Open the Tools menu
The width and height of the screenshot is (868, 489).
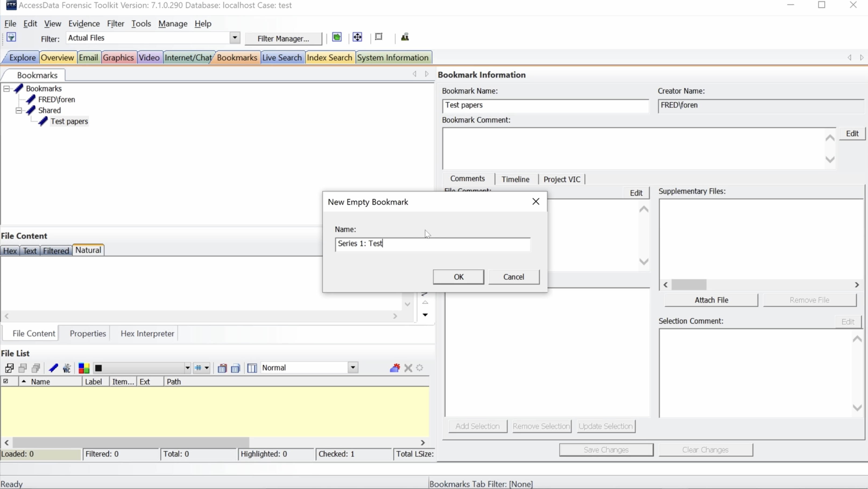[x=141, y=24]
